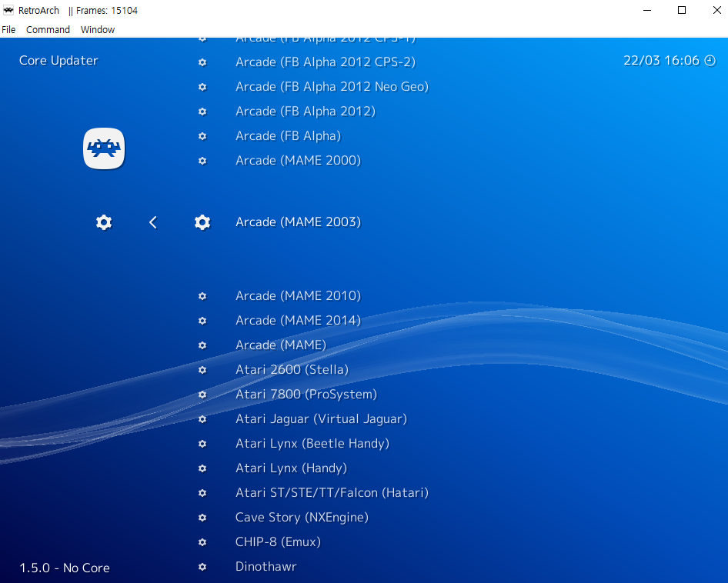Close the RetroArch window
This screenshot has height=583, width=728.
tap(716, 10)
